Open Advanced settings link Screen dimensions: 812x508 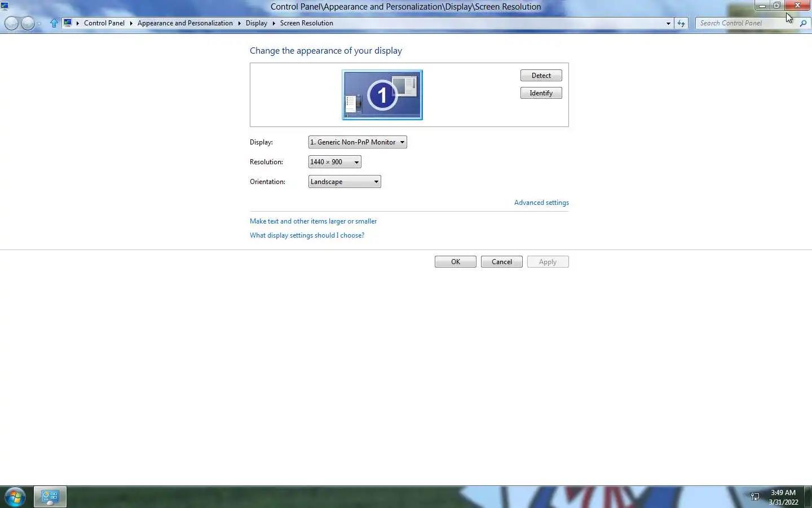pyautogui.click(x=541, y=203)
